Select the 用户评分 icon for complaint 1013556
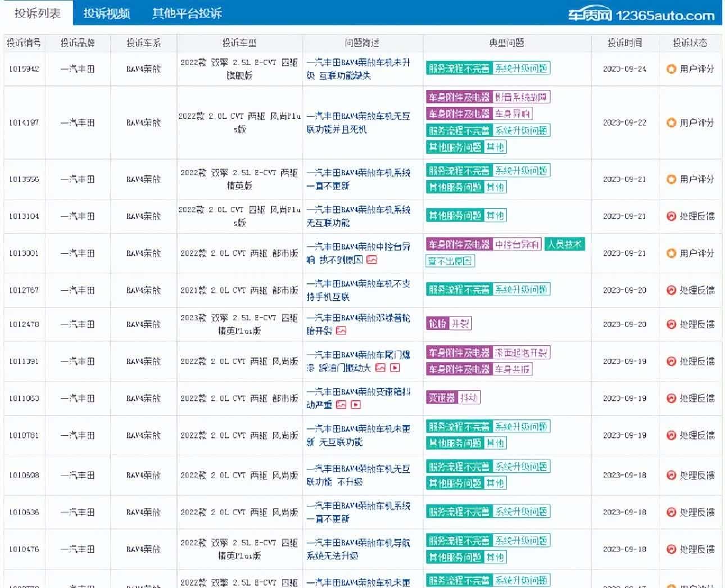 671,179
